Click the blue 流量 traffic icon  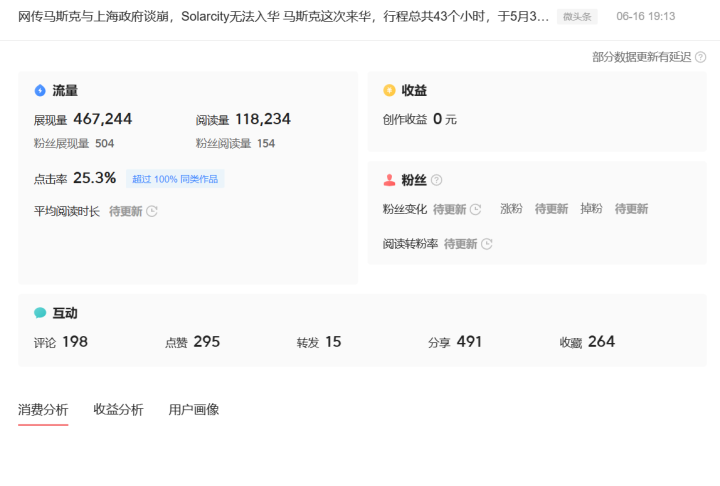point(40,90)
